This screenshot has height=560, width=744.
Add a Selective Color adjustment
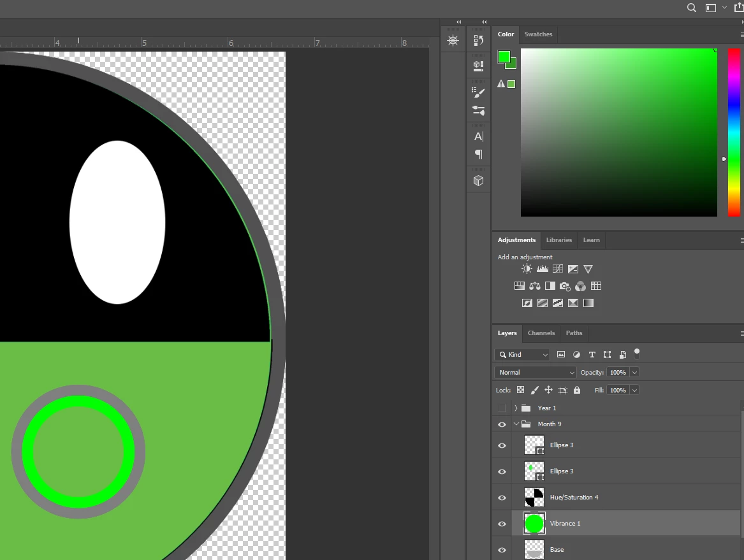[x=573, y=303]
